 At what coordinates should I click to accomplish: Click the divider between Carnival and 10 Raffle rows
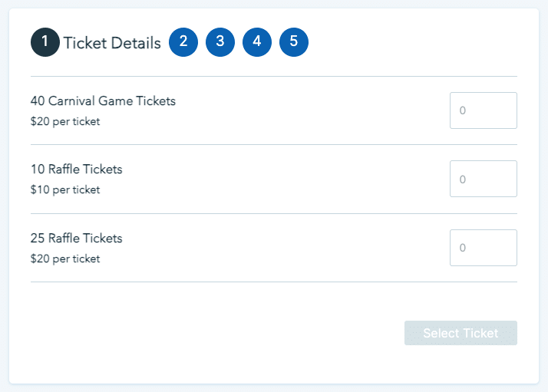[273, 144]
